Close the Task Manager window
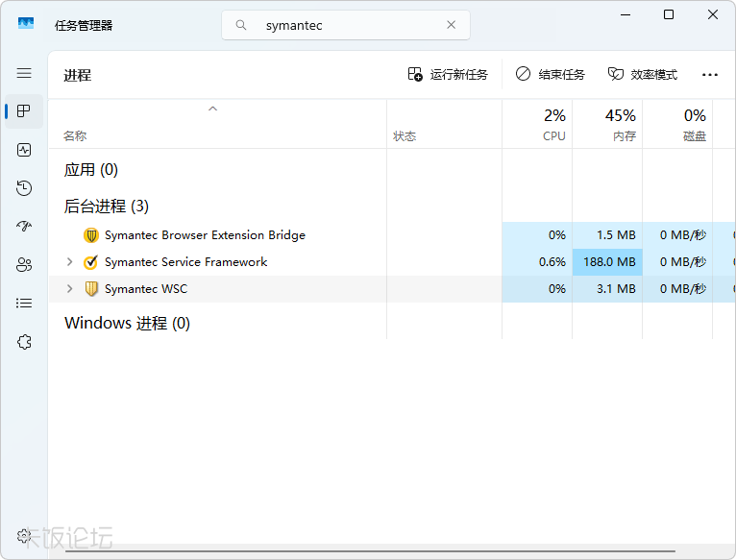This screenshot has height=560, width=736. [x=713, y=15]
